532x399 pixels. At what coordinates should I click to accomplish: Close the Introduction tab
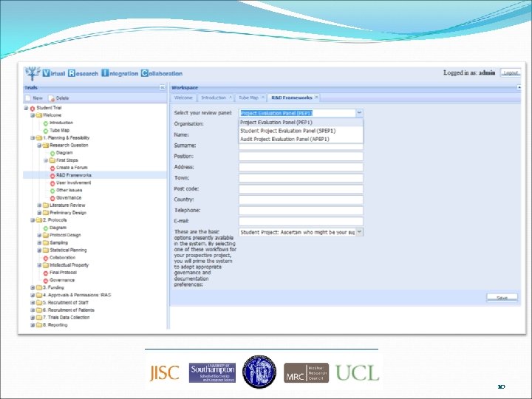[x=231, y=98]
